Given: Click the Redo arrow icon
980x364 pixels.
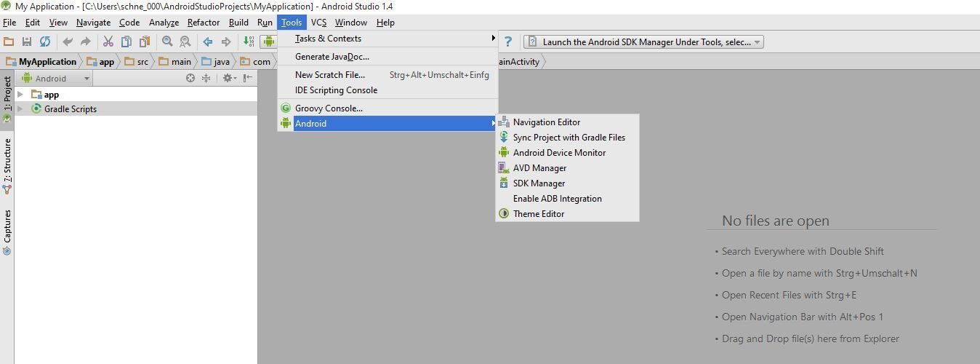Looking at the screenshot, I should coord(86,42).
